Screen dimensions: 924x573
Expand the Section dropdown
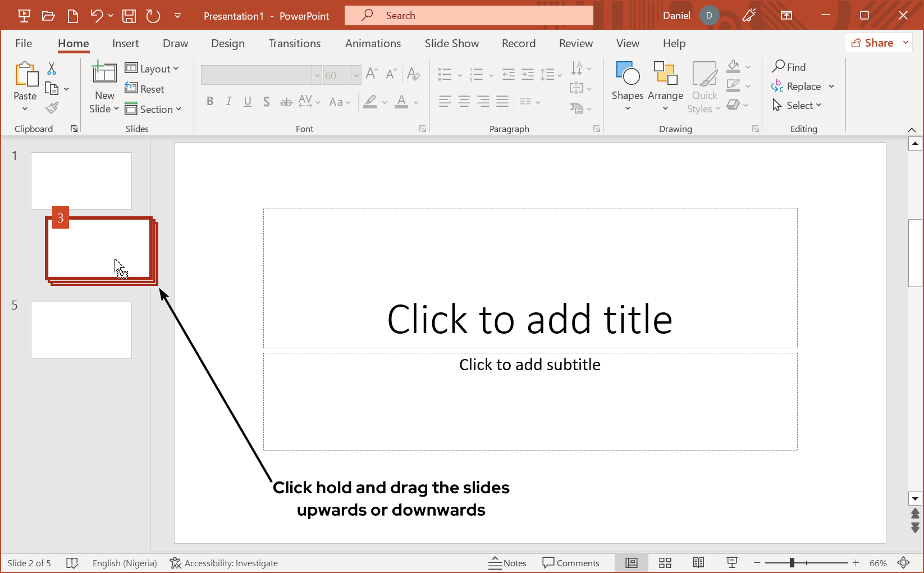coord(154,109)
